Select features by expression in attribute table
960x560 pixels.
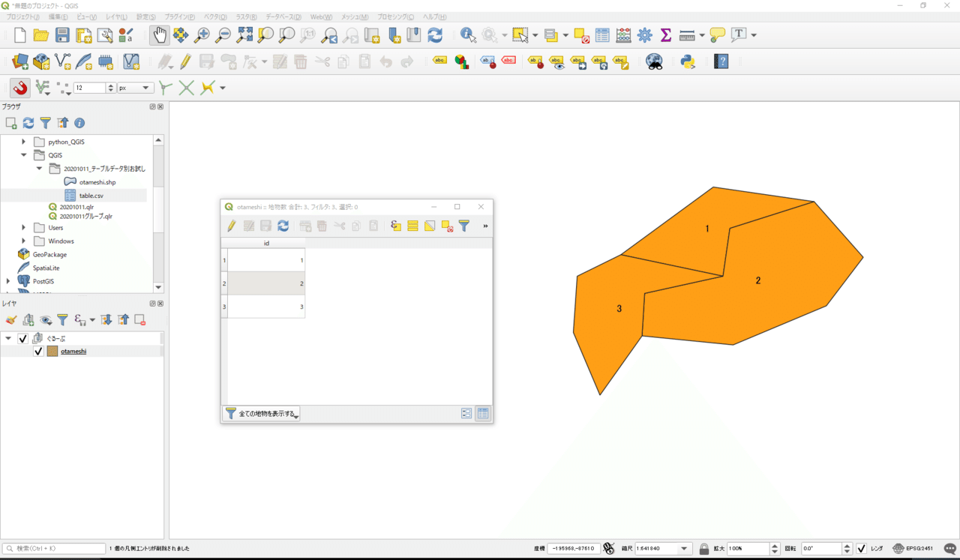(396, 226)
